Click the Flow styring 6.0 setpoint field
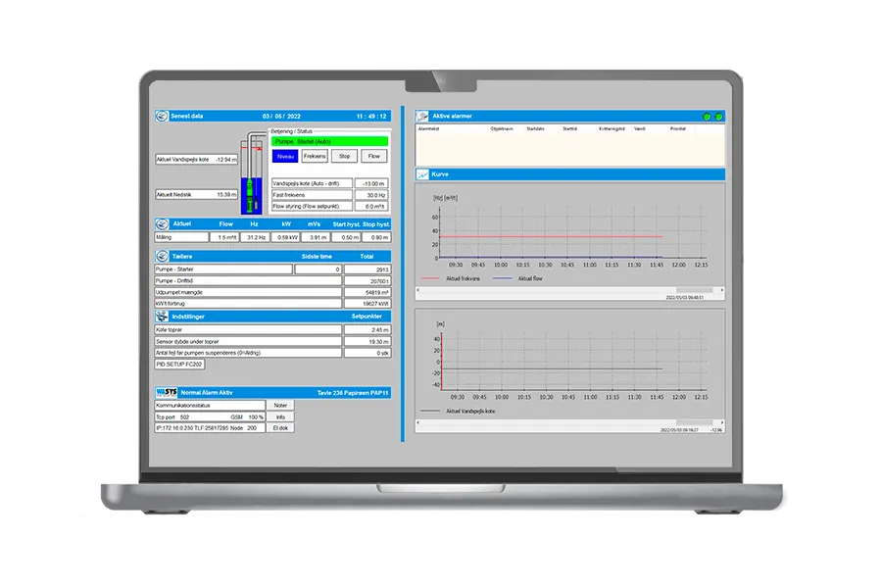Screen dimensions: 882x588 pos(371,207)
